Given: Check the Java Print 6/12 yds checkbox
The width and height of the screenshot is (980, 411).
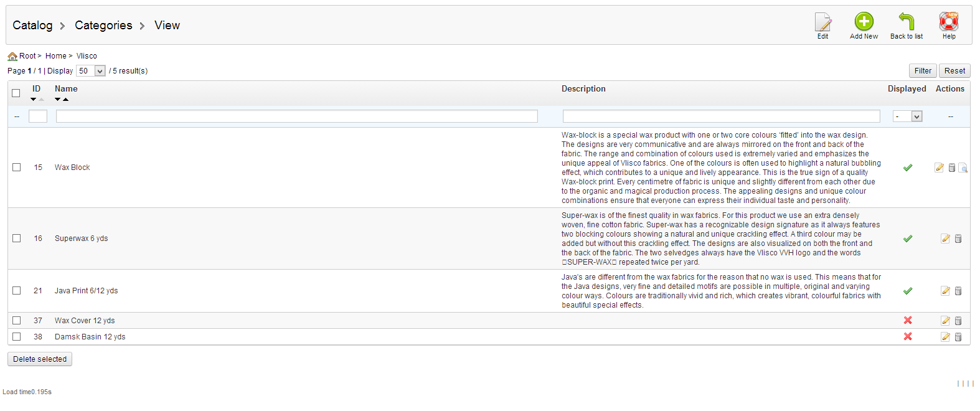Looking at the screenshot, I should tap(17, 290).
